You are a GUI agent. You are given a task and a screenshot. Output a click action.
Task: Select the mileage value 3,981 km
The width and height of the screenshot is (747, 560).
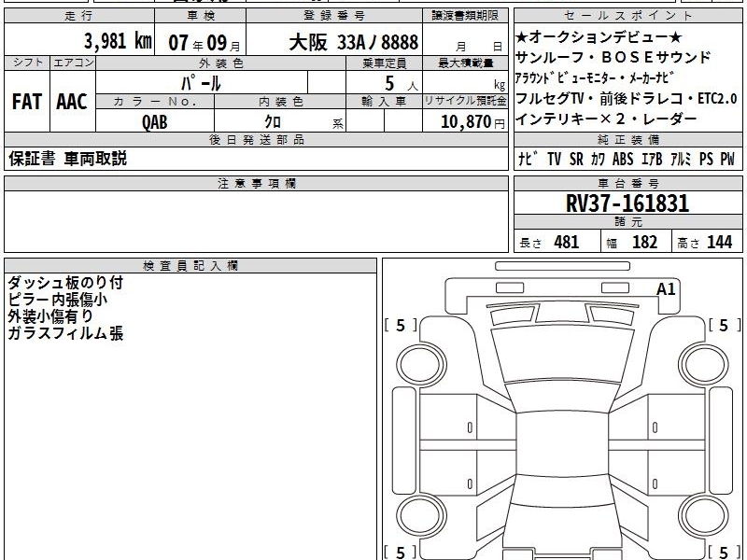pos(118,41)
